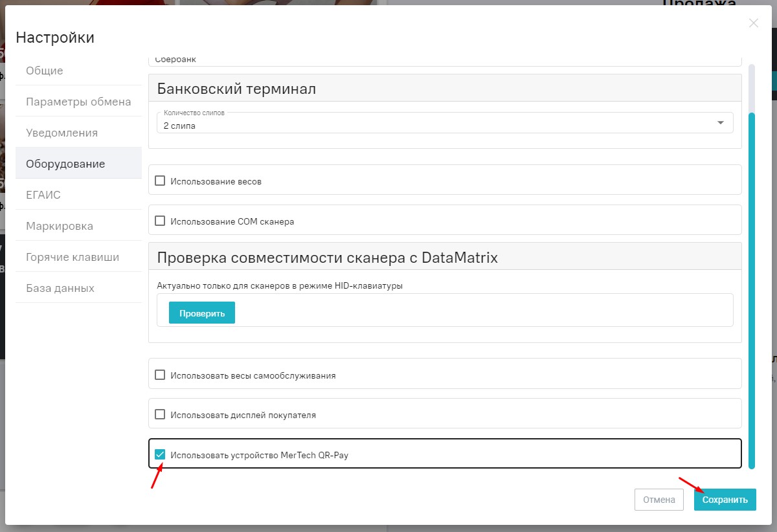Uncheck Использовать устройство MerTech QR-Pay
This screenshot has width=777, height=532.
(x=160, y=454)
